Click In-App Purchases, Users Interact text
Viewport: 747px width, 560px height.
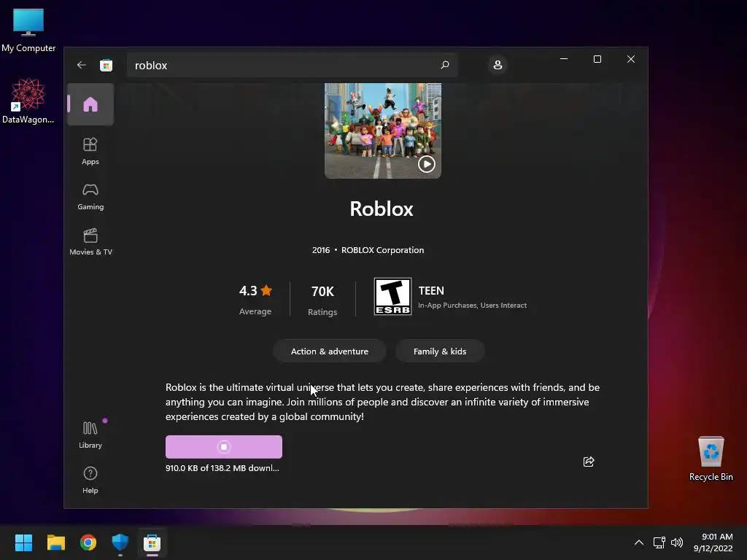(x=472, y=306)
